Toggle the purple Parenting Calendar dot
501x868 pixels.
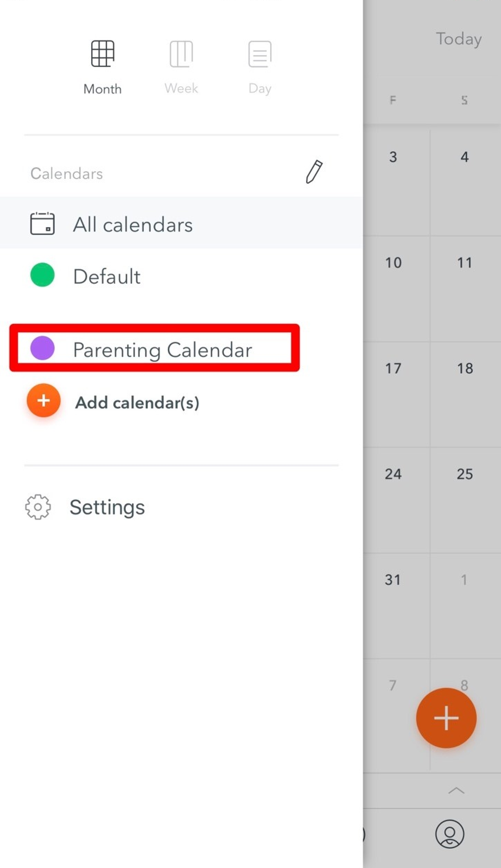click(42, 348)
